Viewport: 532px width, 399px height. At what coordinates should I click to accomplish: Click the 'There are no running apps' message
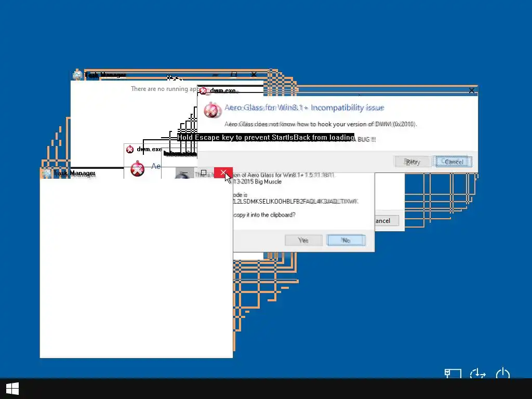tap(164, 89)
